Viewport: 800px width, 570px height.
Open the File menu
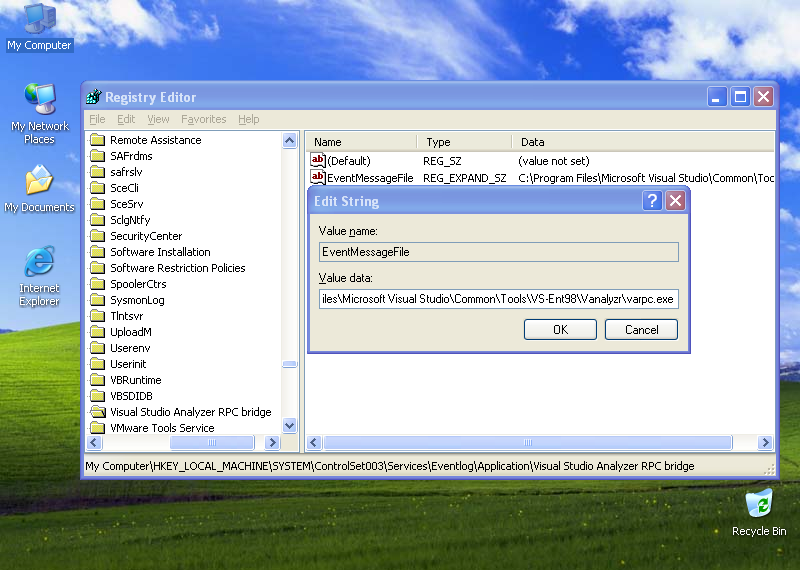coord(97,119)
